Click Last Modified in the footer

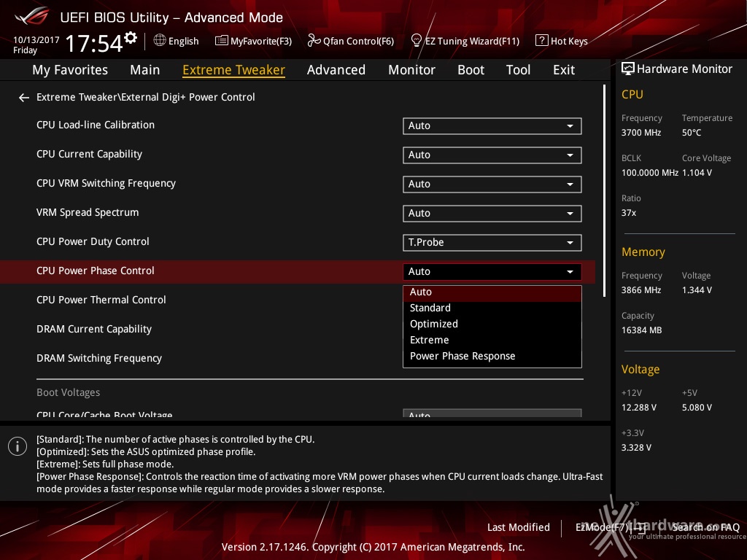pos(519,527)
